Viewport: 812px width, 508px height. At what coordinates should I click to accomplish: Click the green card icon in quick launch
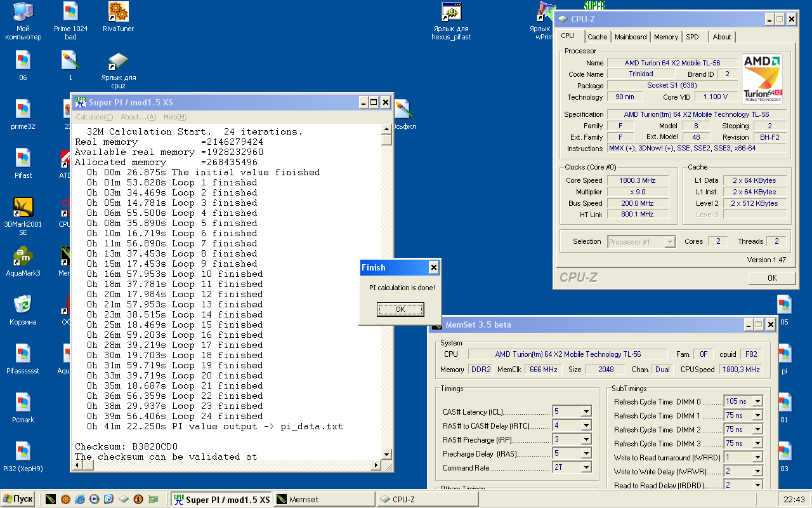click(153, 499)
